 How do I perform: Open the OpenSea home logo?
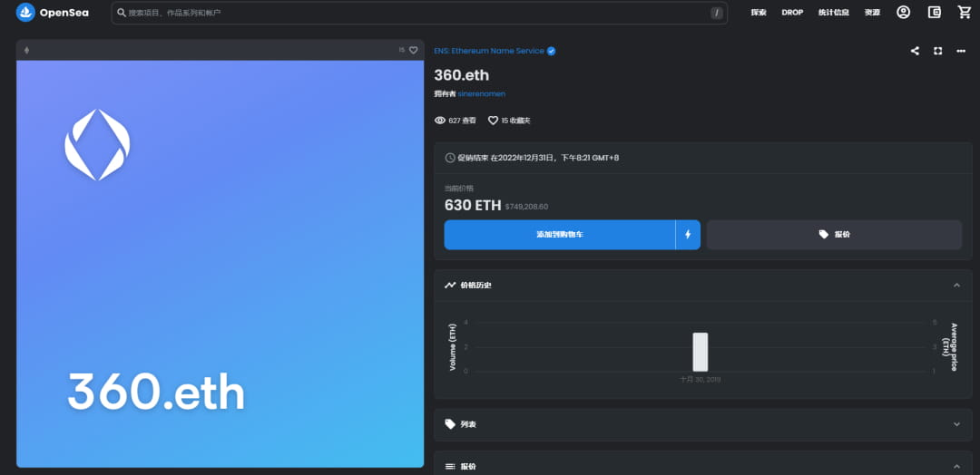coord(53,13)
